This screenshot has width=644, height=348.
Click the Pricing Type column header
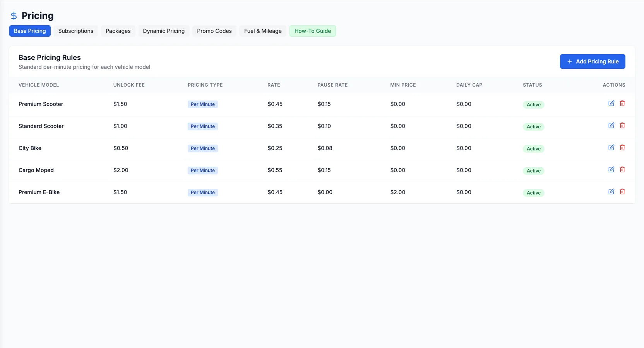tap(205, 85)
